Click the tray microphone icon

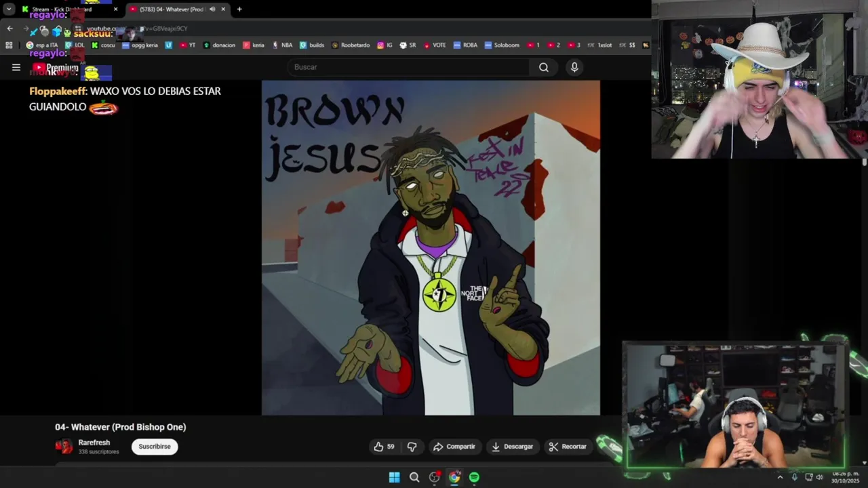(795, 477)
